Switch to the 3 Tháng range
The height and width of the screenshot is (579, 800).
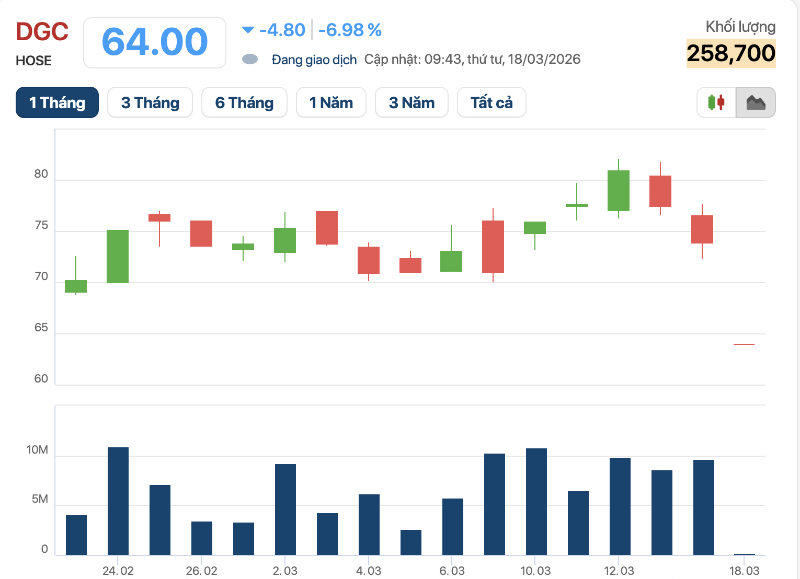tap(150, 103)
